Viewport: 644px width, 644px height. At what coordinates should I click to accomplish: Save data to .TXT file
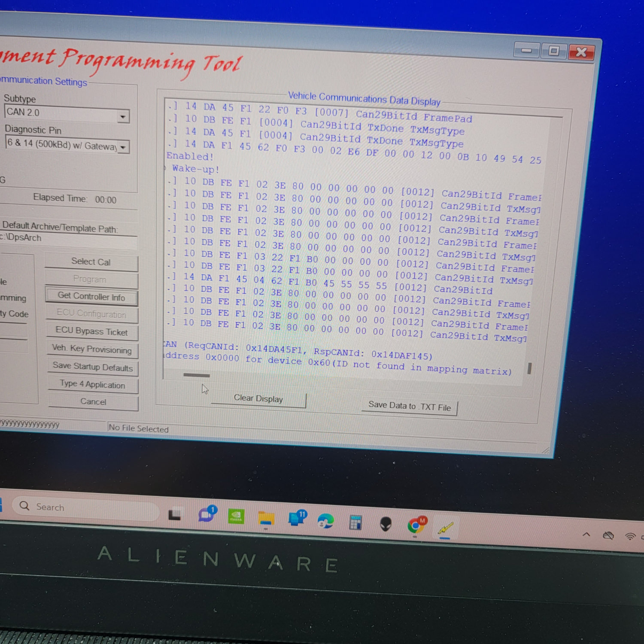coord(410,406)
